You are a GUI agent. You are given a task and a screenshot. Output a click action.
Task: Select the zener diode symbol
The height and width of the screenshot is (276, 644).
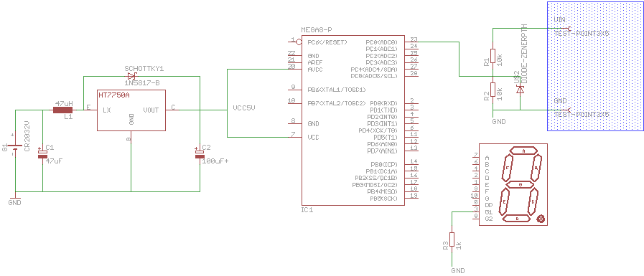point(520,90)
